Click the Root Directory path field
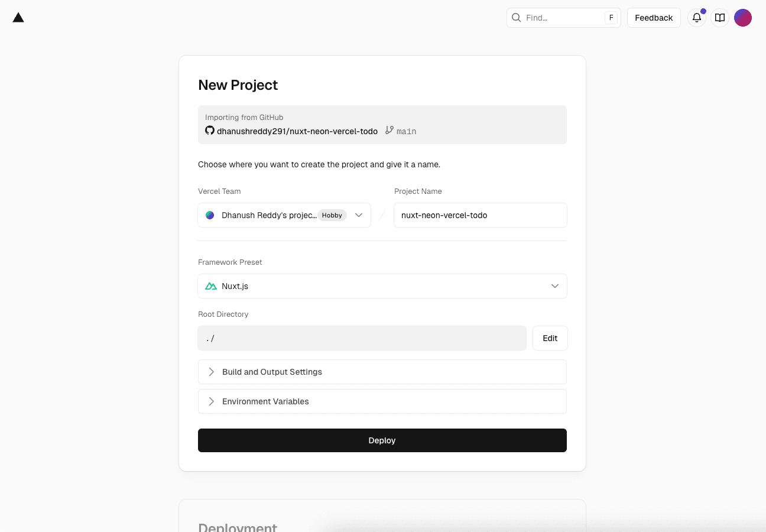Image resolution: width=766 pixels, height=532 pixels. click(x=362, y=338)
